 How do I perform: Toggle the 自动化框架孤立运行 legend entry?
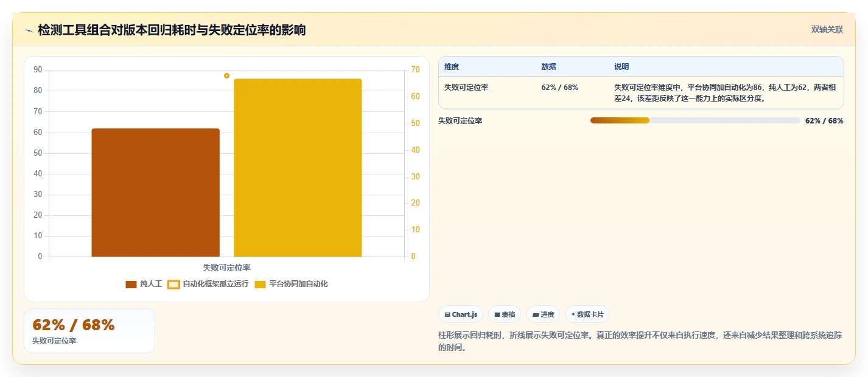[x=208, y=284]
